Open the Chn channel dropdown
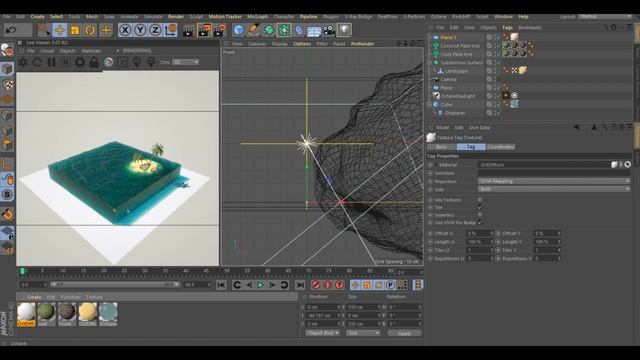 186,62
